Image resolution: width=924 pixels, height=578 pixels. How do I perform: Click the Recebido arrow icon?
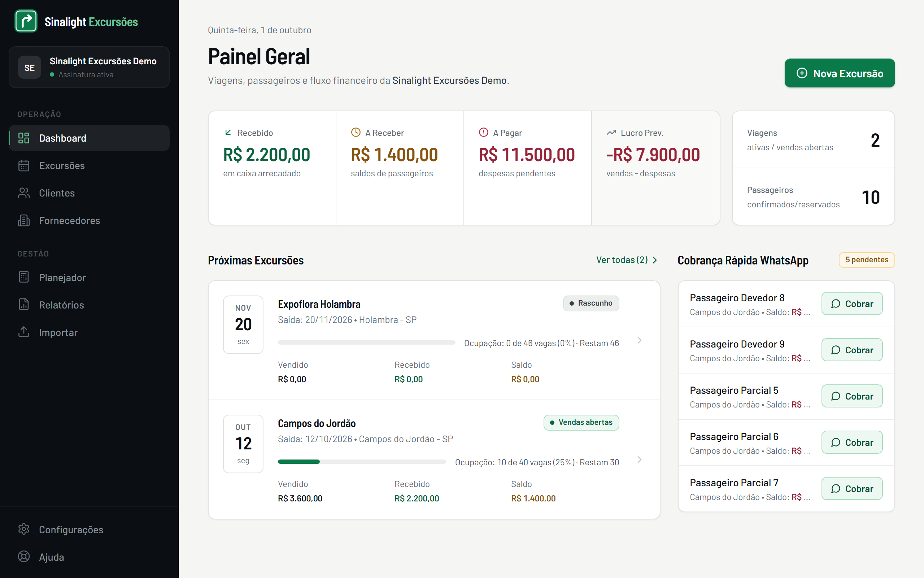pyautogui.click(x=228, y=133)
